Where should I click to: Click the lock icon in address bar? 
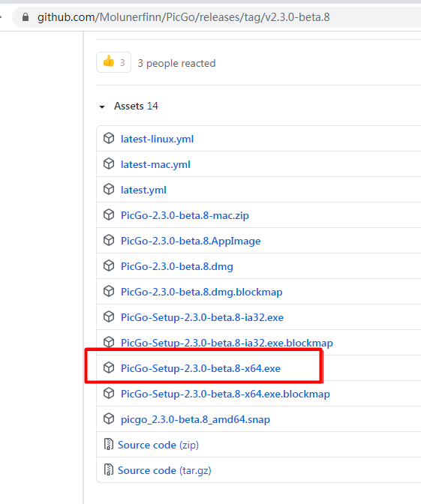click(26, 17)
